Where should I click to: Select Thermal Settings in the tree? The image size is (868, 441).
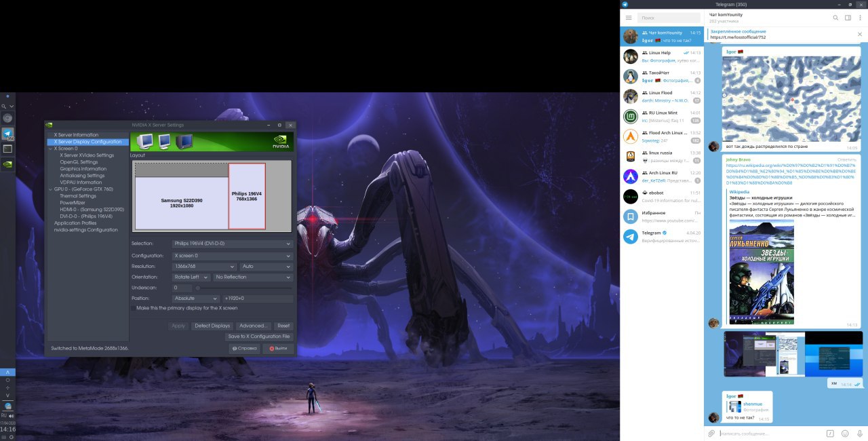point(78,196)
